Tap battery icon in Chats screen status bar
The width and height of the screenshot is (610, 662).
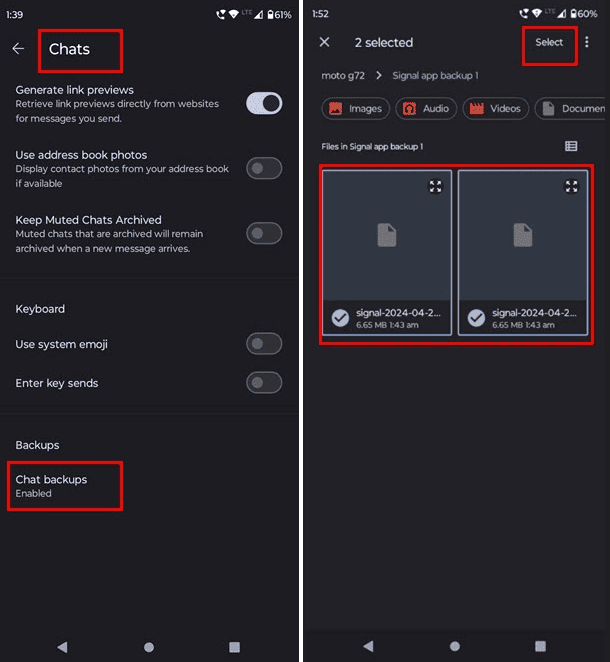[271, 15]
